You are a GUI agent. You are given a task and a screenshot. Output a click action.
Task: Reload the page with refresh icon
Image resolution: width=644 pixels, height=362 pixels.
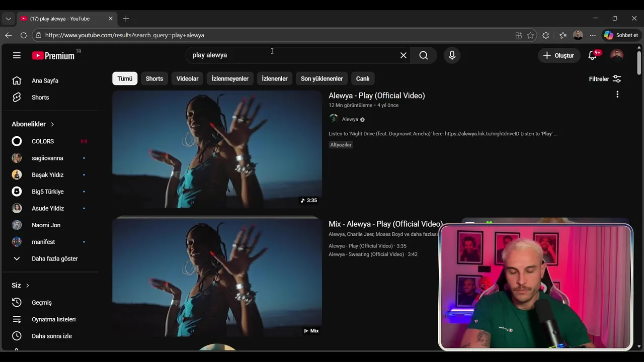[x=23, y=35]
